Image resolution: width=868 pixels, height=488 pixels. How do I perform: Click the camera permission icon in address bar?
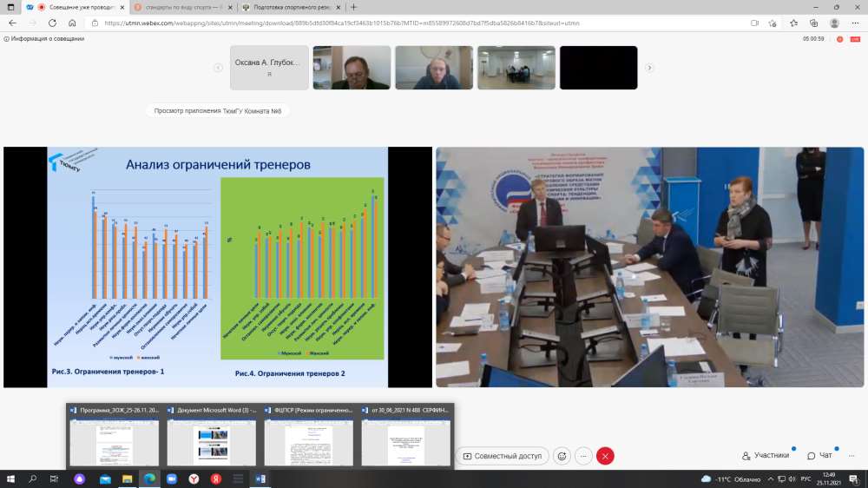point(754,23)
